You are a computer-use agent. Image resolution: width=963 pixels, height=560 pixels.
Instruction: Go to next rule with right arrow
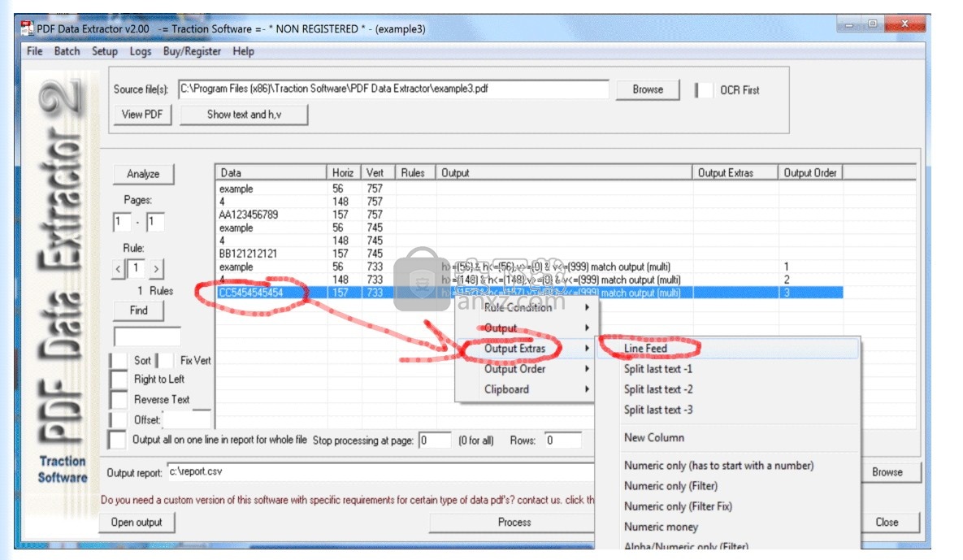[x=156, y=269]
